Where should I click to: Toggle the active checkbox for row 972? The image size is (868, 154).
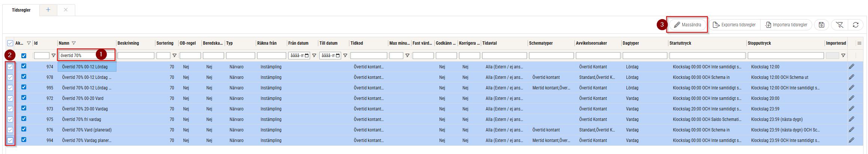coord(24,98)
